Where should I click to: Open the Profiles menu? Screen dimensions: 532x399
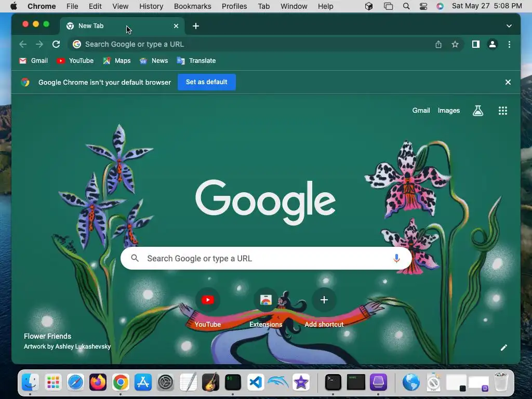(x=234, y=6)
